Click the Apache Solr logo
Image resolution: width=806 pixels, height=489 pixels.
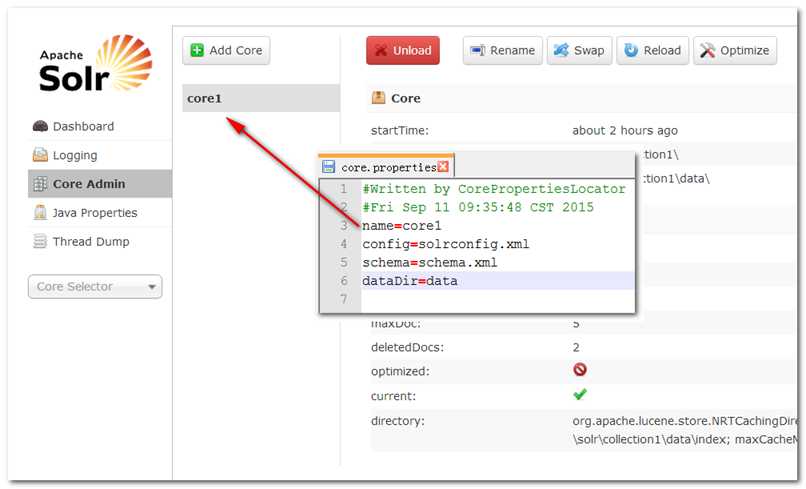pyautogui.click(x=96, y=63)
